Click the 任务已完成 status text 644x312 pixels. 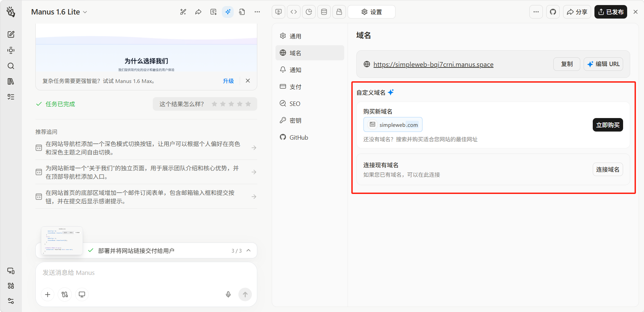point(60,104)
